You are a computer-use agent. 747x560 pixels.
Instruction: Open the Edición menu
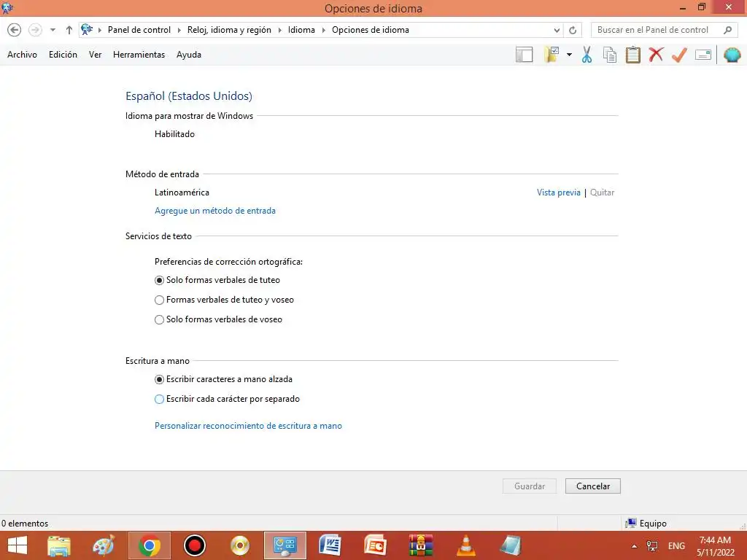point(63,55)
